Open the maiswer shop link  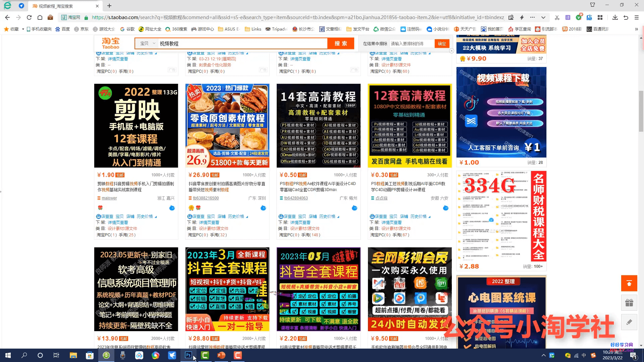(x=109, y=198)
